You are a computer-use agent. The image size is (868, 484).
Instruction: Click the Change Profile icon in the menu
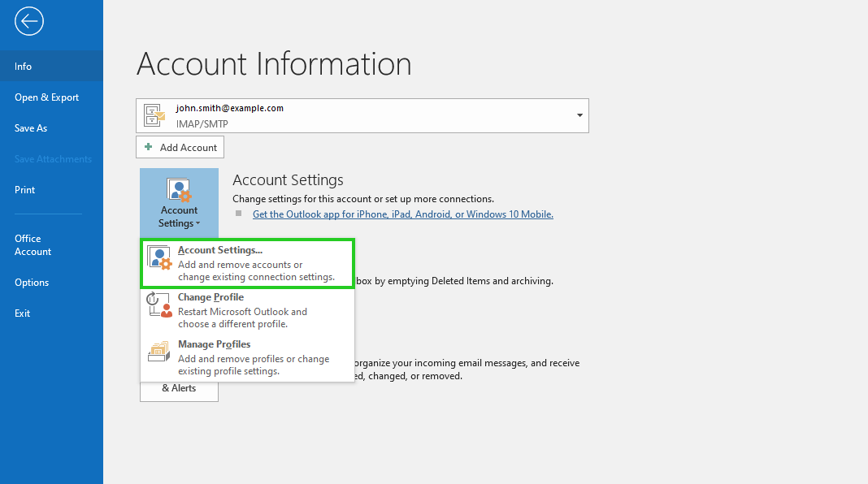[159, 305]
